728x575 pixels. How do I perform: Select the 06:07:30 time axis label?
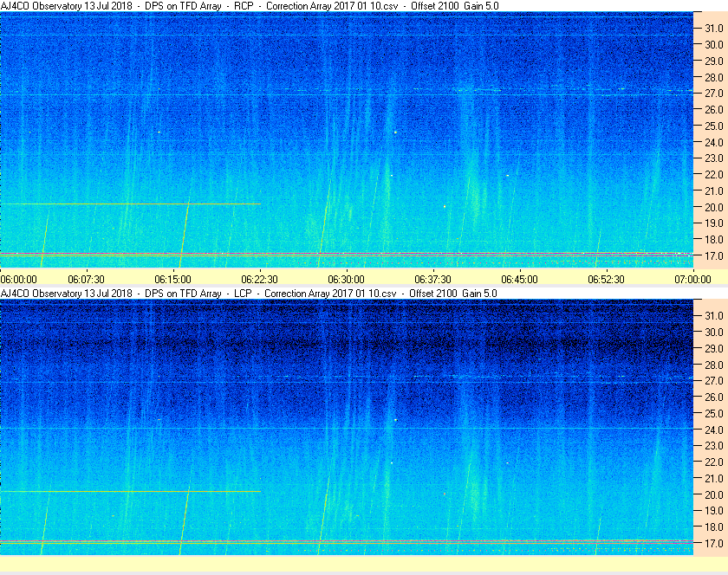[x=86, y=280]
